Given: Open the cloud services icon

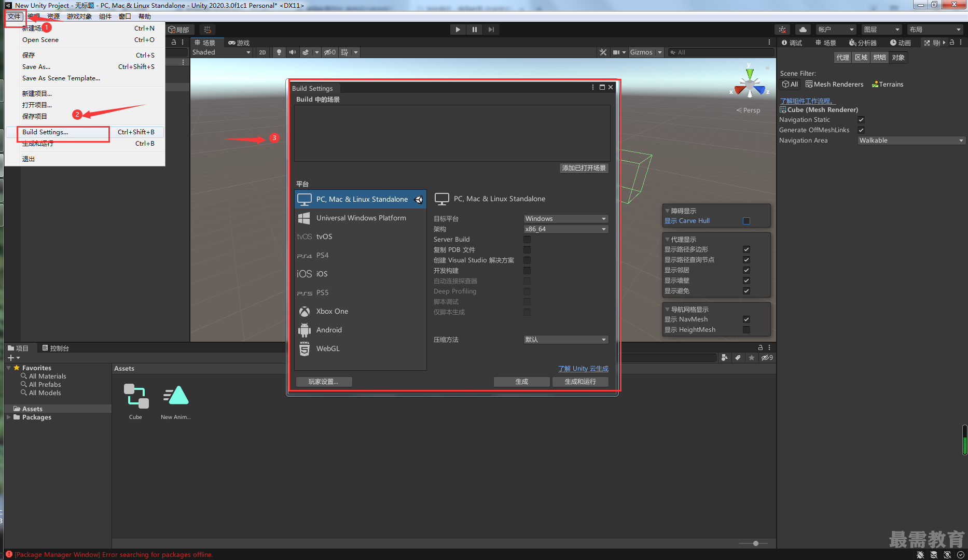Looking at the screenshot, I should pyautogui.click(x=803, y=30).
